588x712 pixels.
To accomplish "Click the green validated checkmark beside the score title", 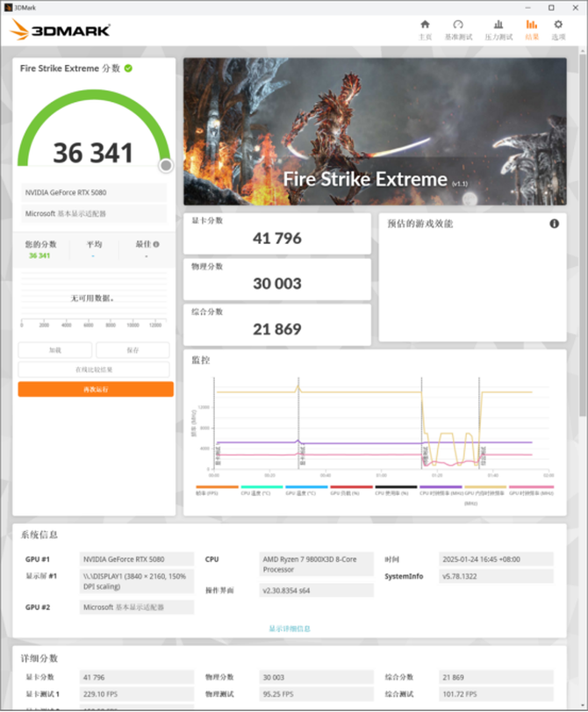I will coord(128,68).
